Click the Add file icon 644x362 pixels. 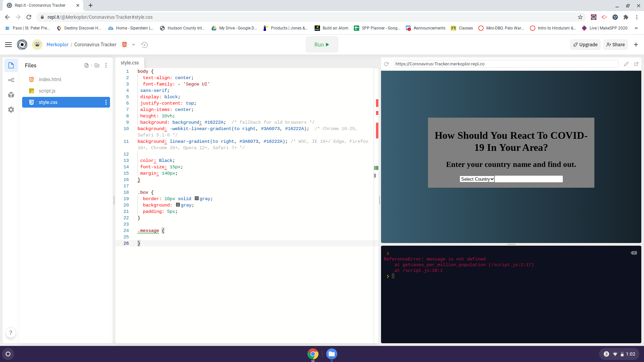(x=87, y=65)
